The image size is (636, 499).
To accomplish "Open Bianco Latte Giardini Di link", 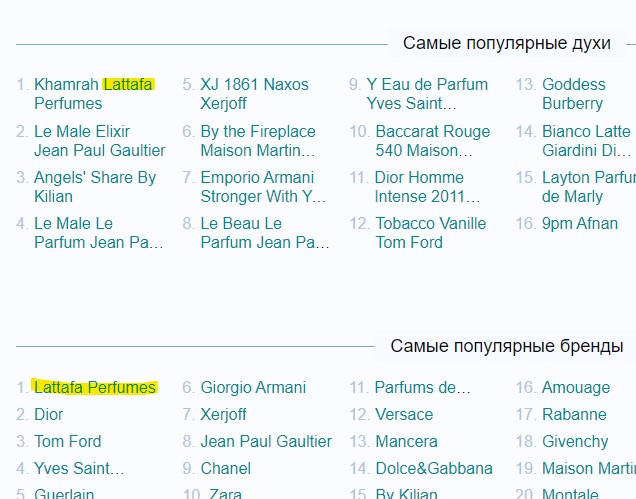I will pyautogui.click(x=587, y=141).
